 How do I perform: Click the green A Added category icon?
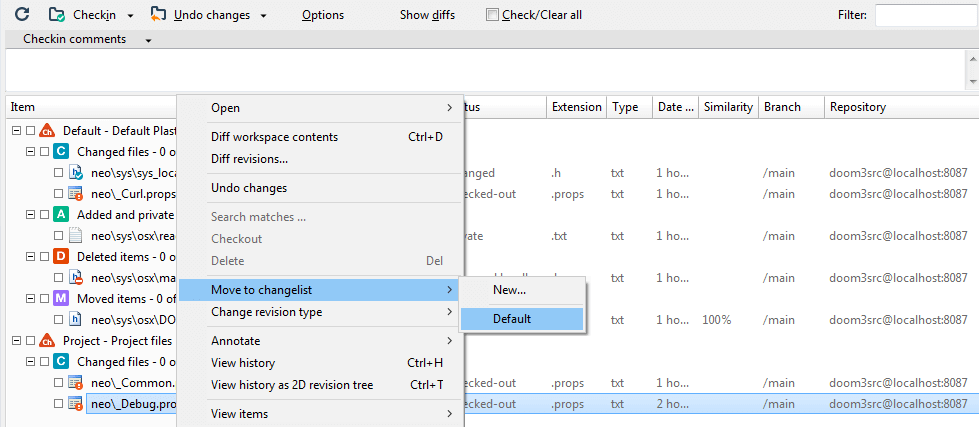(x=61, y=215)
